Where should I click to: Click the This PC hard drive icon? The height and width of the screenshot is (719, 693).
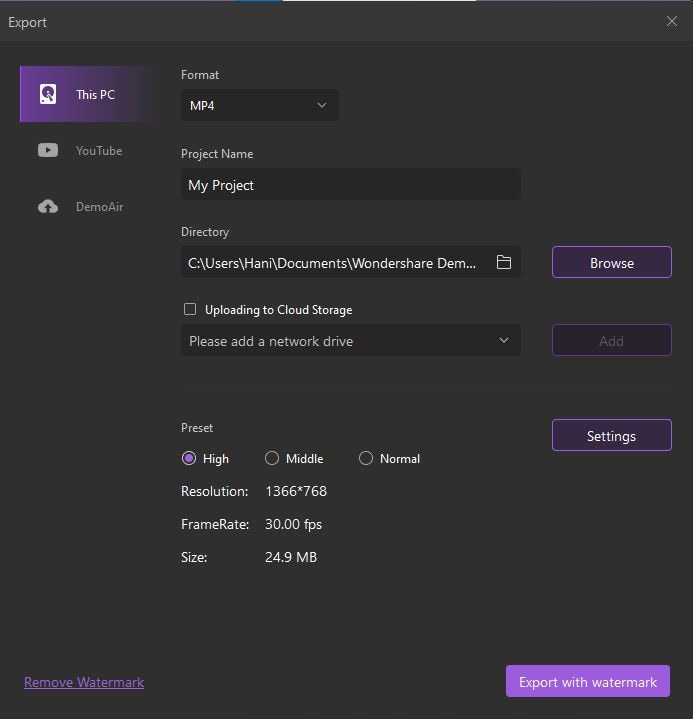click(48, 95)
